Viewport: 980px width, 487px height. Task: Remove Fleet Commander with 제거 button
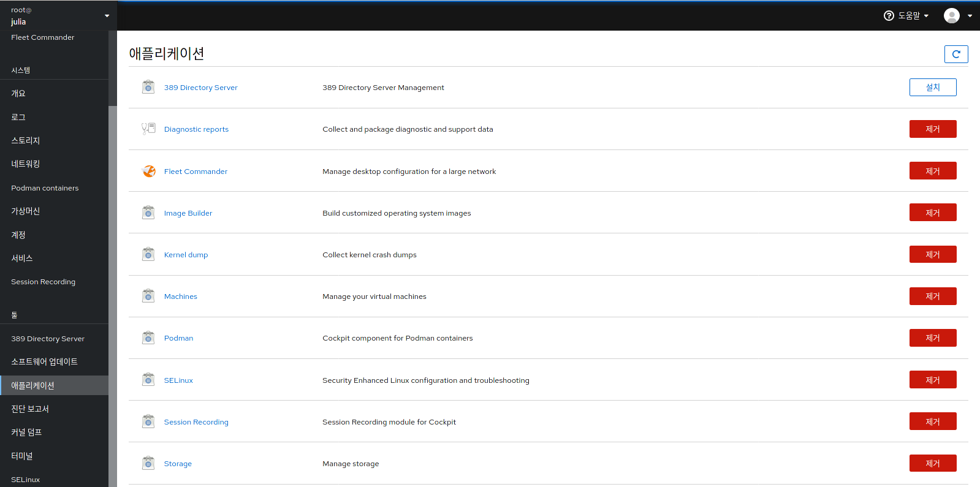pos(933,171)
